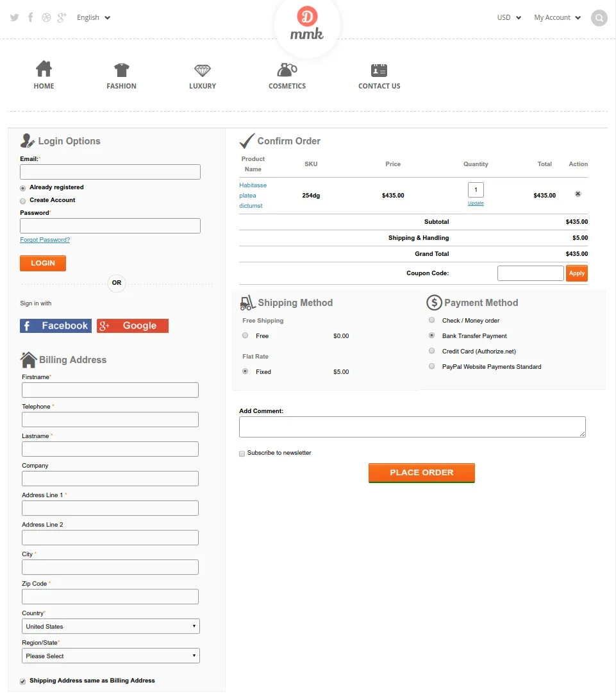Open the Google Plus icon in top bar

pos(62,17)
